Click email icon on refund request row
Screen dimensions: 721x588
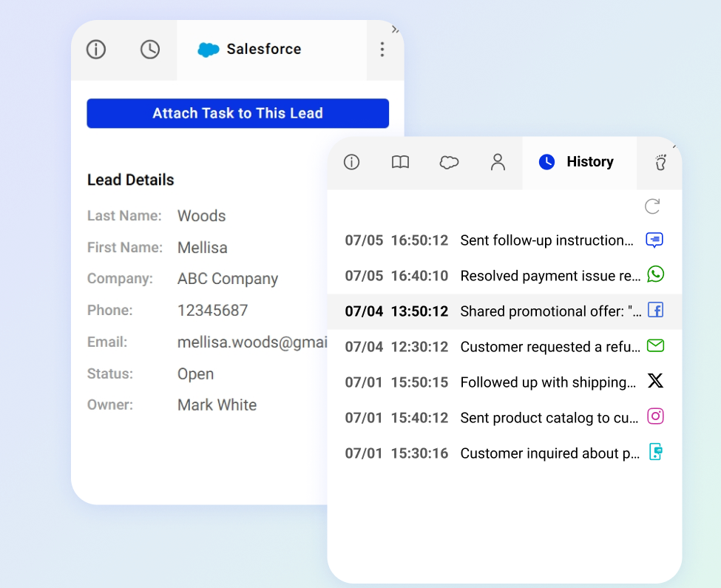pos(655,345)
